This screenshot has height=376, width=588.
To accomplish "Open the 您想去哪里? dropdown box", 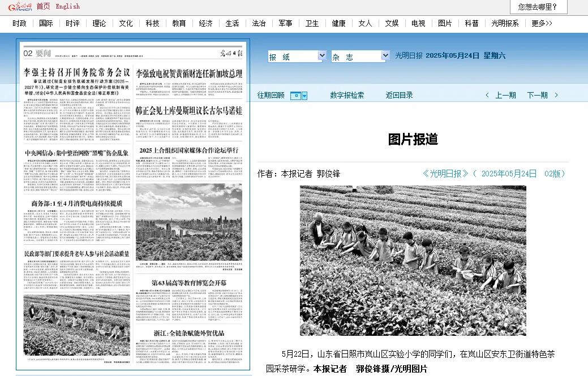I will 539,7.
